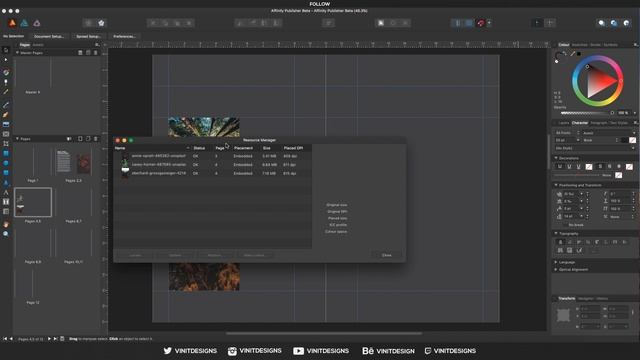
Task: Delete selected page in Pages section
Action: tap(96, 139)
